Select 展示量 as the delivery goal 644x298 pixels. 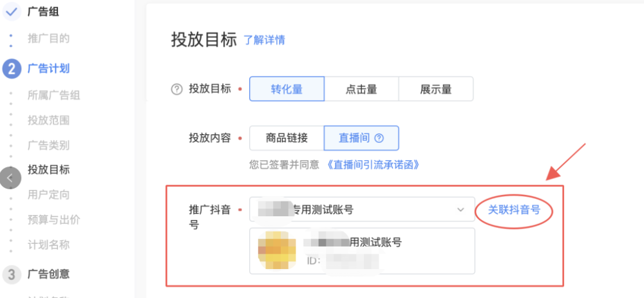[x=436, y=89]
